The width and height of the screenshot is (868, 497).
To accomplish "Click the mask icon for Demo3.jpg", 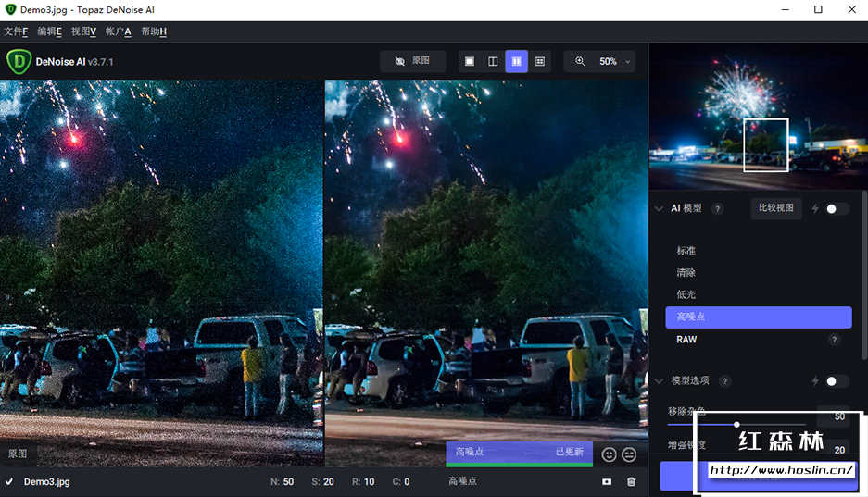I will (x=607, y=481).
